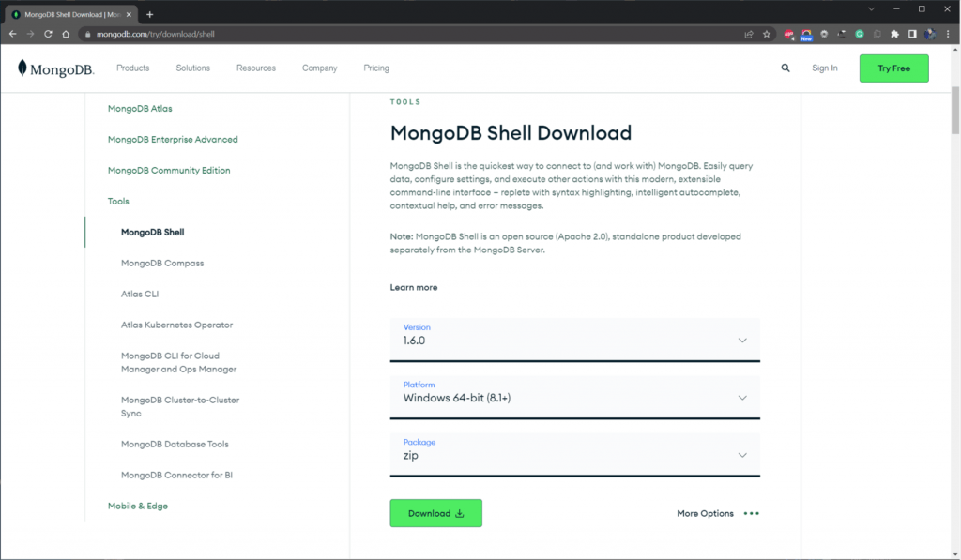Go back to the previous page

[13, 35]
